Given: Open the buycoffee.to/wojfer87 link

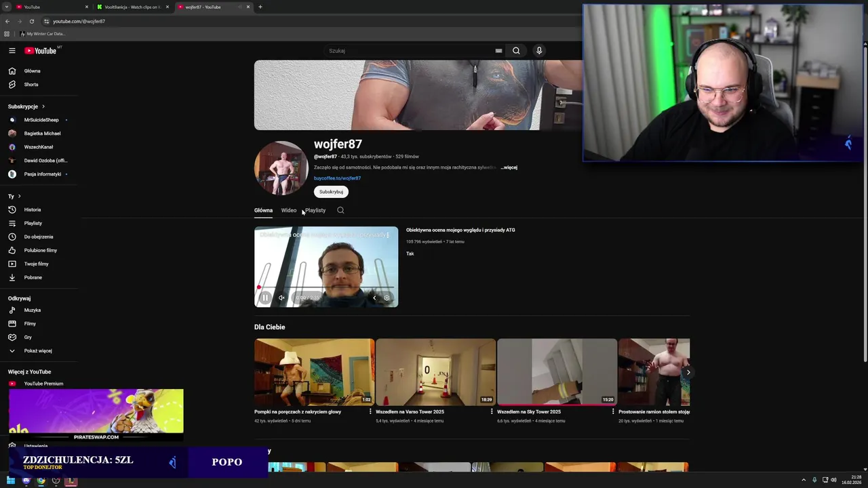Looking at the screenshot, I should pyautogui.click(x=337, y=178).
